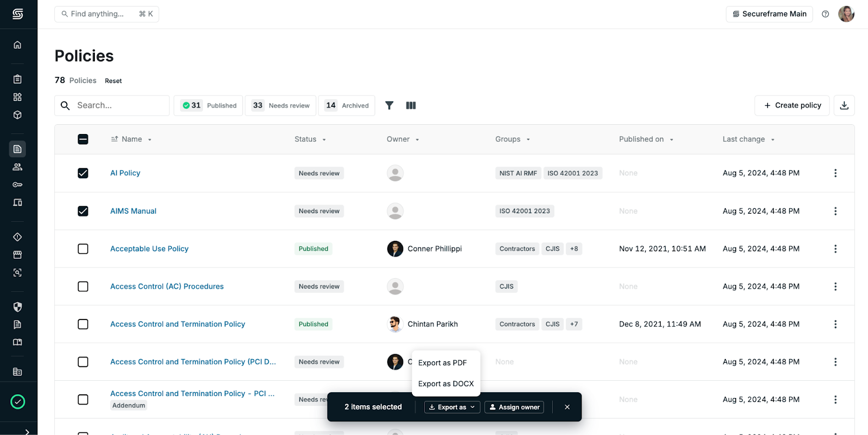Filter by 33 Needs review policies
Screen dimensions: 868x435
[x=280, y=105]
